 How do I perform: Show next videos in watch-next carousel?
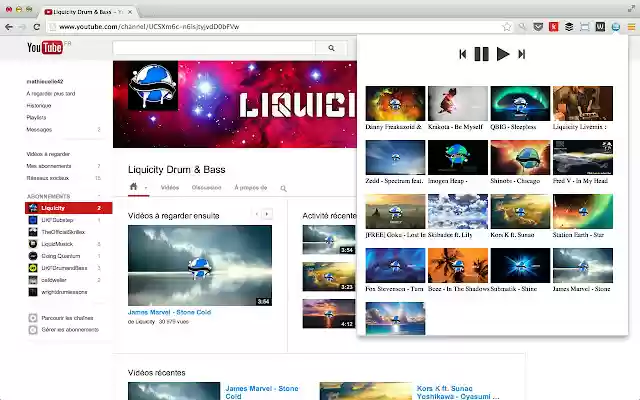tap(267, 214)
